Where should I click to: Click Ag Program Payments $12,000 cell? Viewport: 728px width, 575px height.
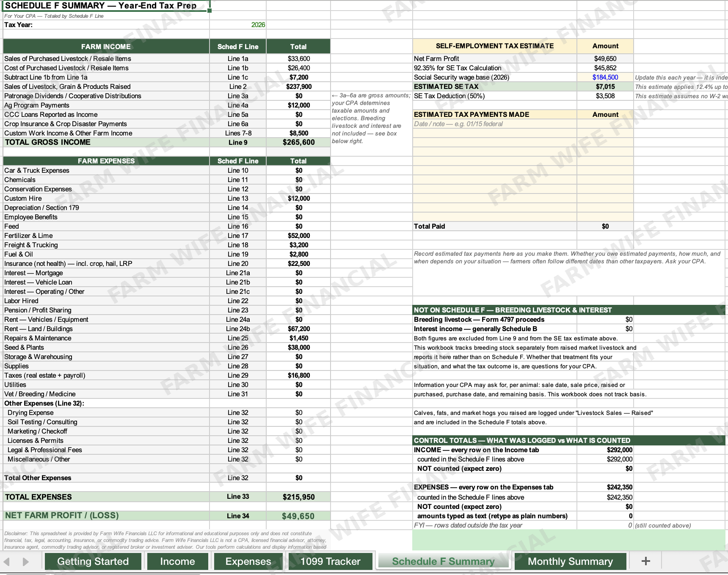click(298, 105)
